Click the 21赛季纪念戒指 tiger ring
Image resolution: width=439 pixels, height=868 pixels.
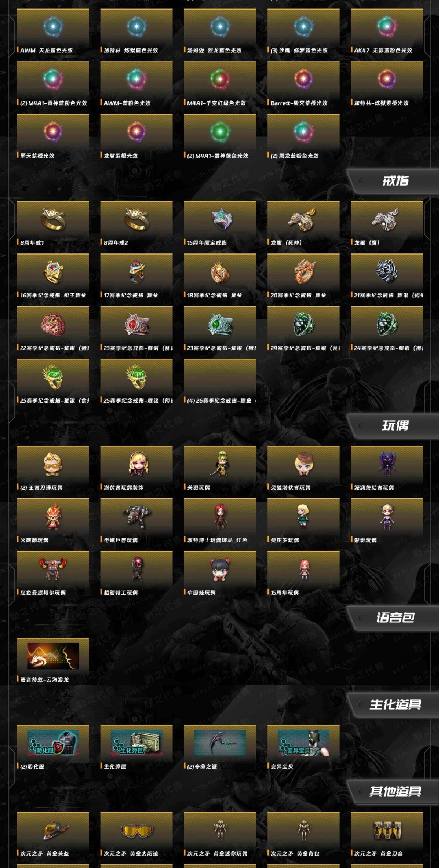[387, 276]
